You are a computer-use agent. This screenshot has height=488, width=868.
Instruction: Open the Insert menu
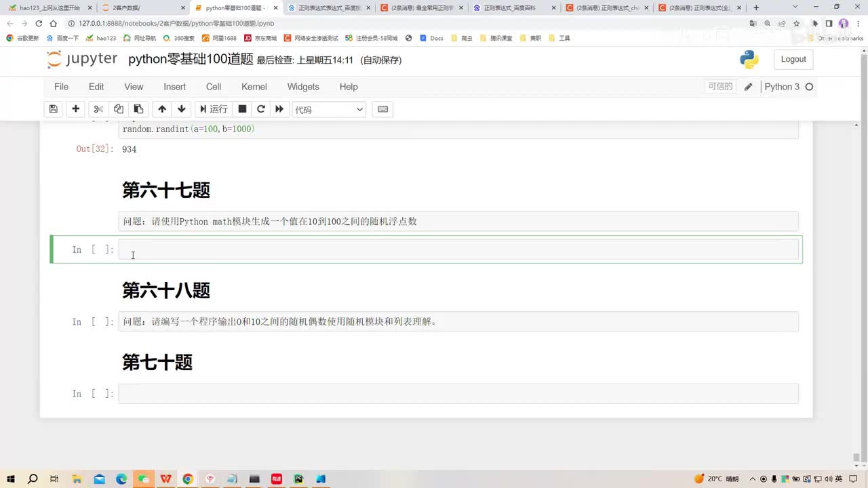pyautogui.click(x=174, y=87)
